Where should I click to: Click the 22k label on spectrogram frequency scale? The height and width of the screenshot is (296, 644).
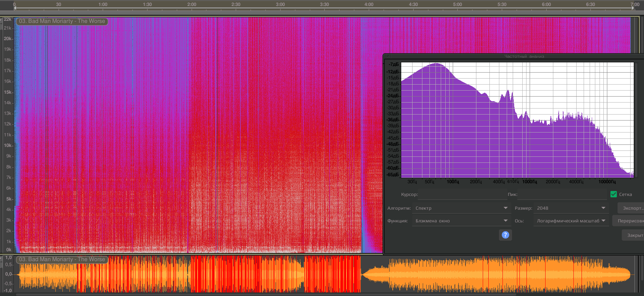8,19
